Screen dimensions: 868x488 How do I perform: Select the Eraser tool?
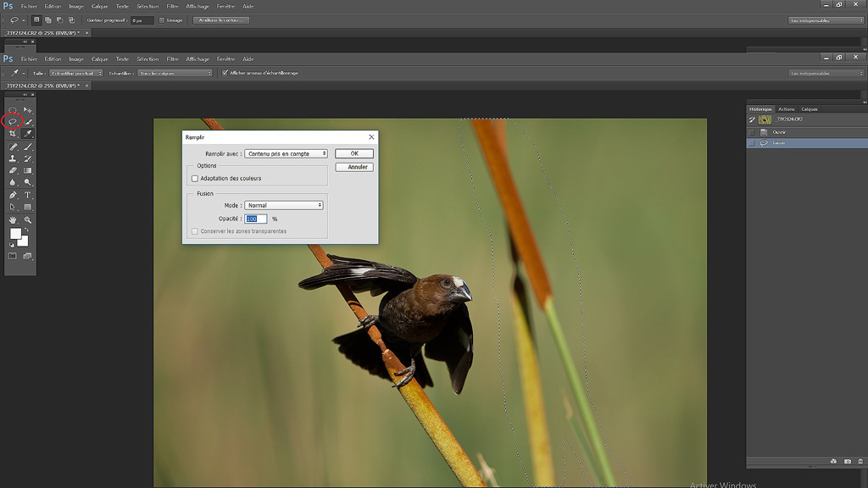point(13,170)
